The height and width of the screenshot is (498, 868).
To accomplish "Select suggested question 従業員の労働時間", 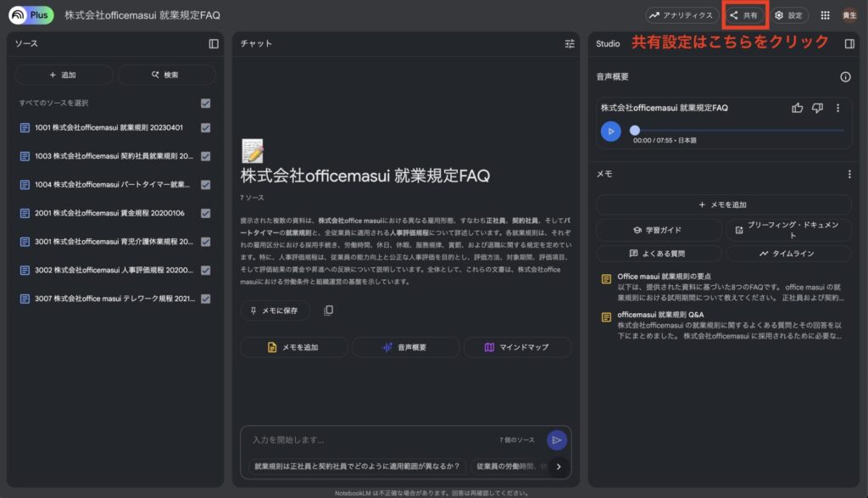I will (509, 467).
